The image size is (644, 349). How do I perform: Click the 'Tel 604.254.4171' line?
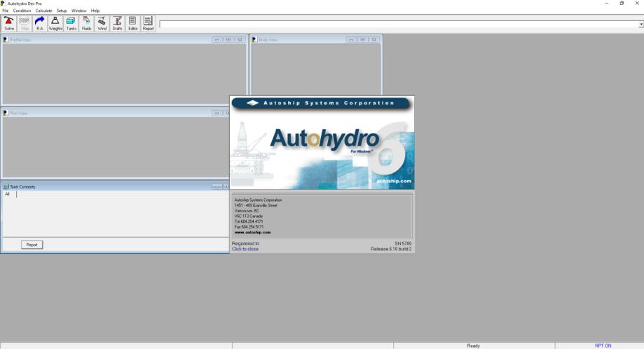point(249,221)
